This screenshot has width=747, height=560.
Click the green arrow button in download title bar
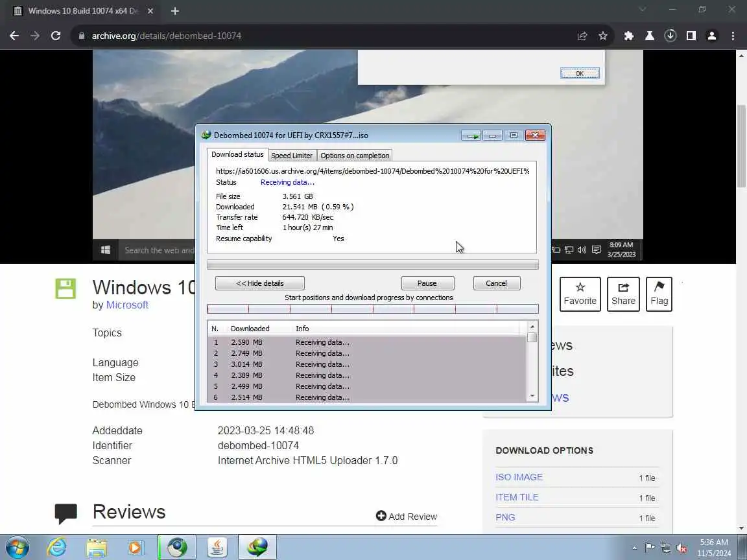coord(471,135)
